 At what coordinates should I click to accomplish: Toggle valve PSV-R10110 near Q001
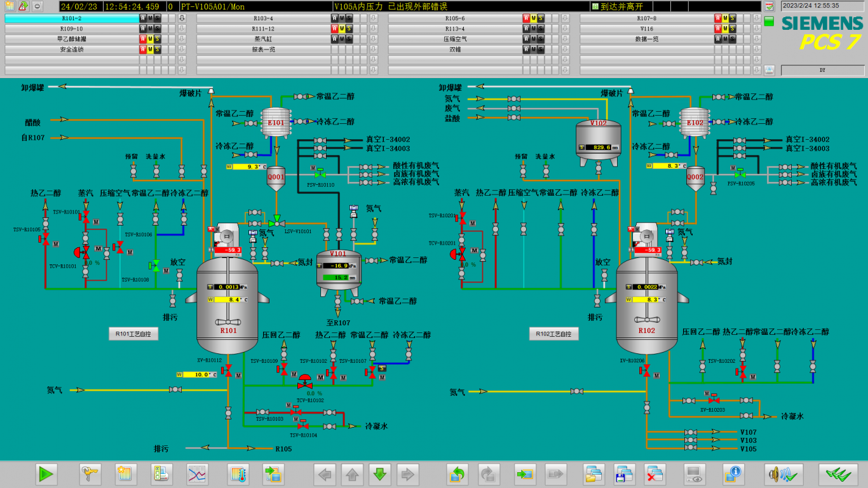[x=320, y=173]
